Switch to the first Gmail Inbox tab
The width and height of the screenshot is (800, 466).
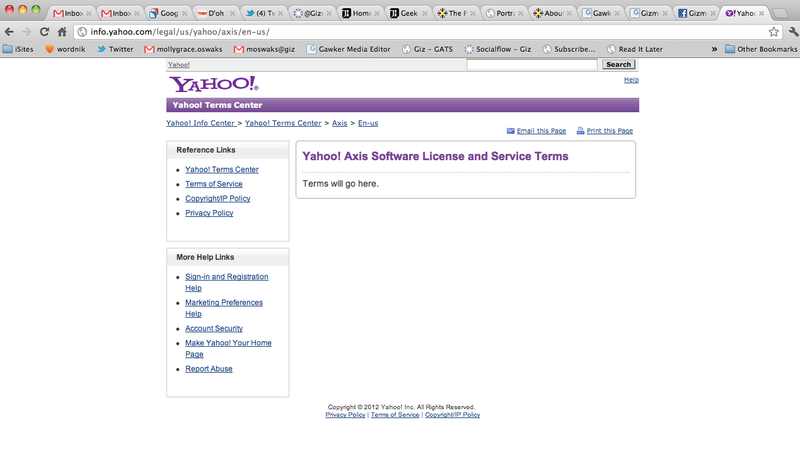pos(69,13)
